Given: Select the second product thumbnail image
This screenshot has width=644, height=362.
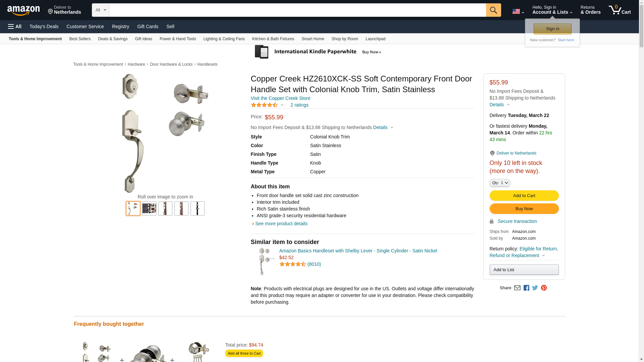Looking at the screenshot, I should coord(149,208).
